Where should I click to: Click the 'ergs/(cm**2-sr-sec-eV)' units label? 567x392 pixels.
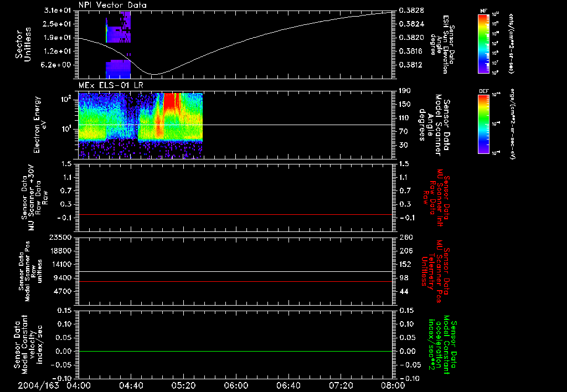pyautogui.click(x=512, y=123)
